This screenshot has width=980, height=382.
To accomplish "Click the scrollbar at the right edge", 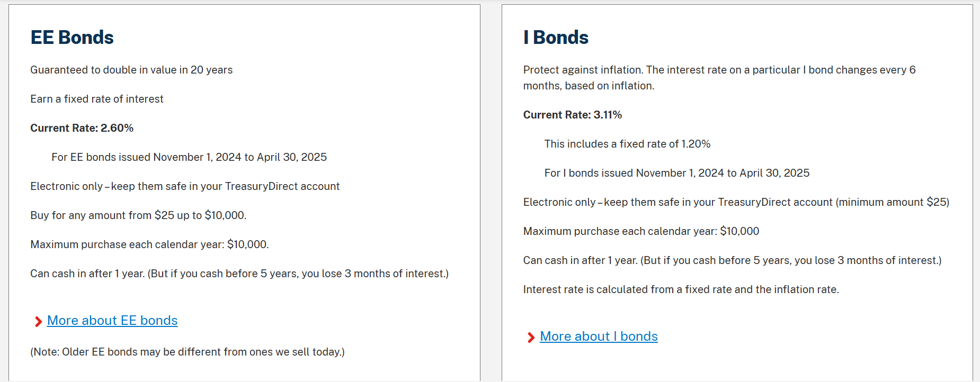I will pyautogui.click(x=977, y=190).
